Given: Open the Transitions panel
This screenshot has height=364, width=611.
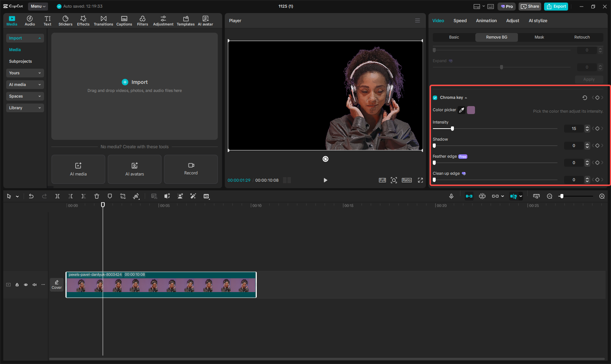Looking at the screenshot, I should (x=103, y=20).
